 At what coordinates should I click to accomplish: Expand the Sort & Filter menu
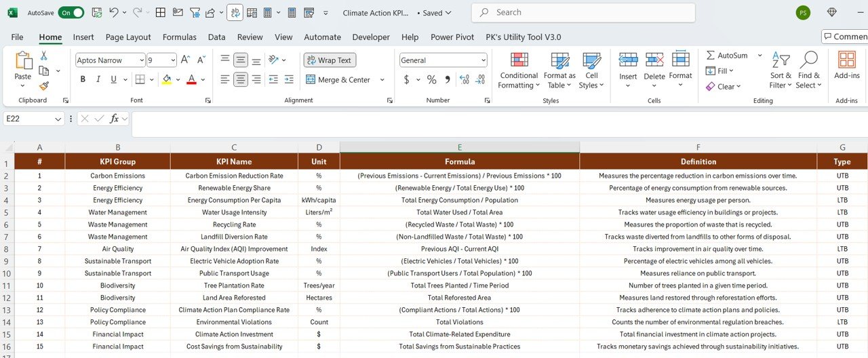coord(781,70)
